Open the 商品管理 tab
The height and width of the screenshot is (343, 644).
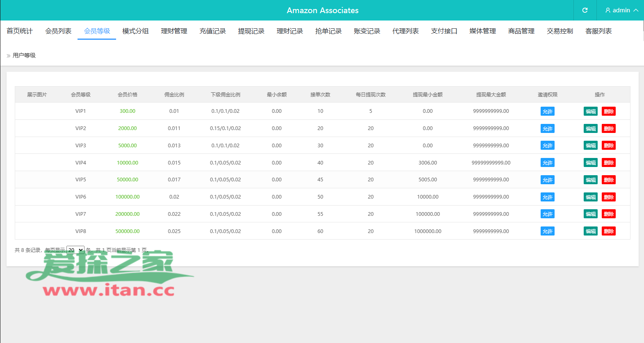[x=521, y=31]
